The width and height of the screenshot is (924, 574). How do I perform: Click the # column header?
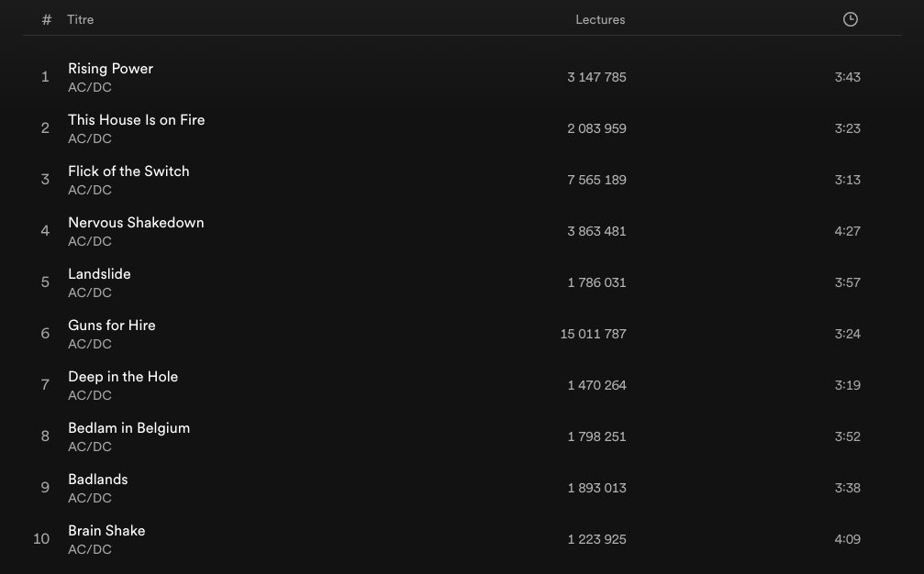point(47,19)
